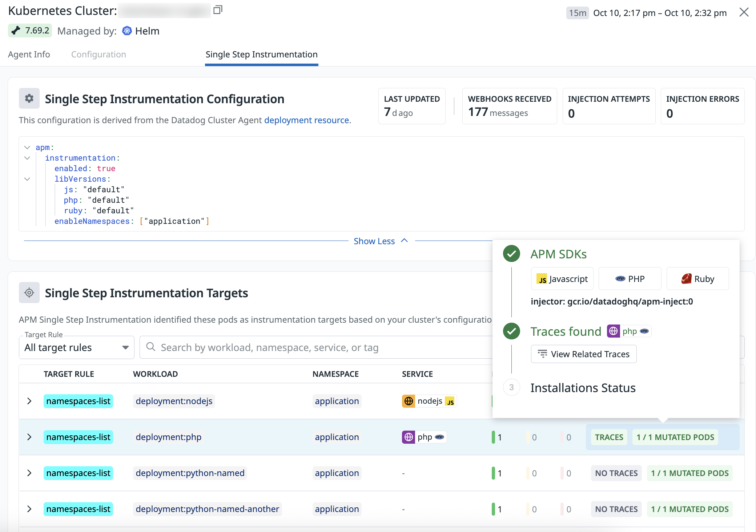This screenshot has height=532, width=756.
Task: Click the copy cluster name icon
Action: tap(217, 10)
